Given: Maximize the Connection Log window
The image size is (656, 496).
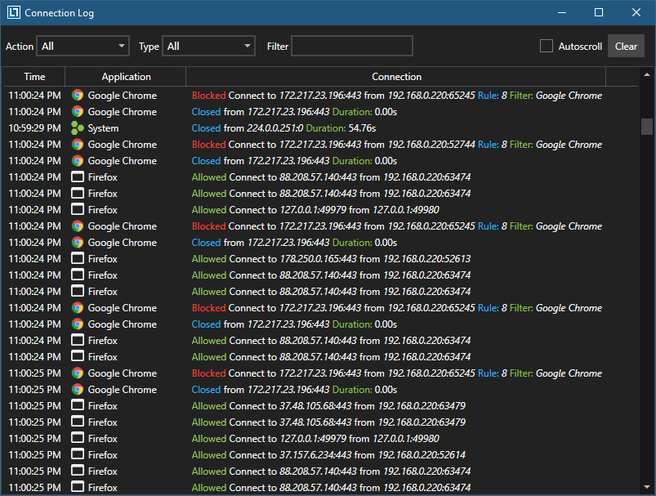Looking at the screenshot, I should [x=599, y=13].
